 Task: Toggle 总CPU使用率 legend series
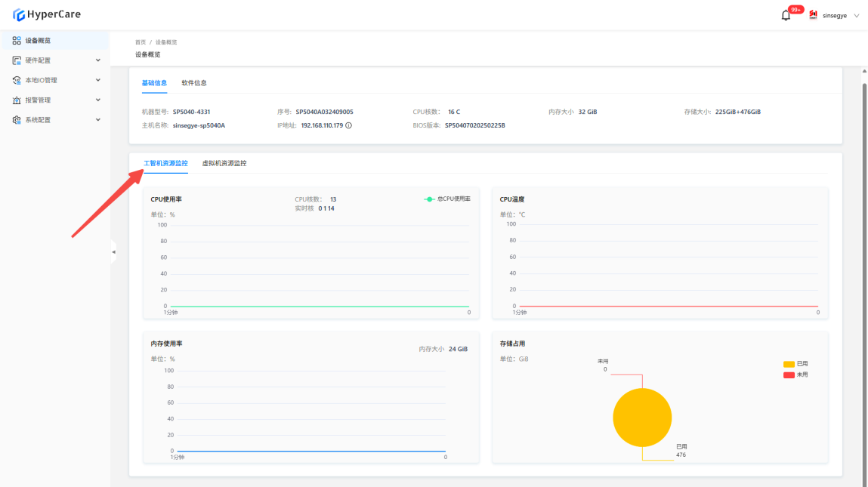[447, 199]
